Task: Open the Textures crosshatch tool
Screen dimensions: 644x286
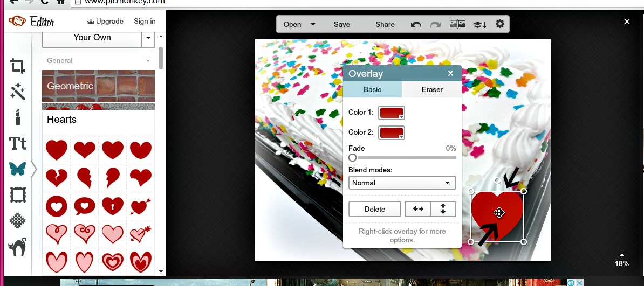Action: [x=18, y=221]
